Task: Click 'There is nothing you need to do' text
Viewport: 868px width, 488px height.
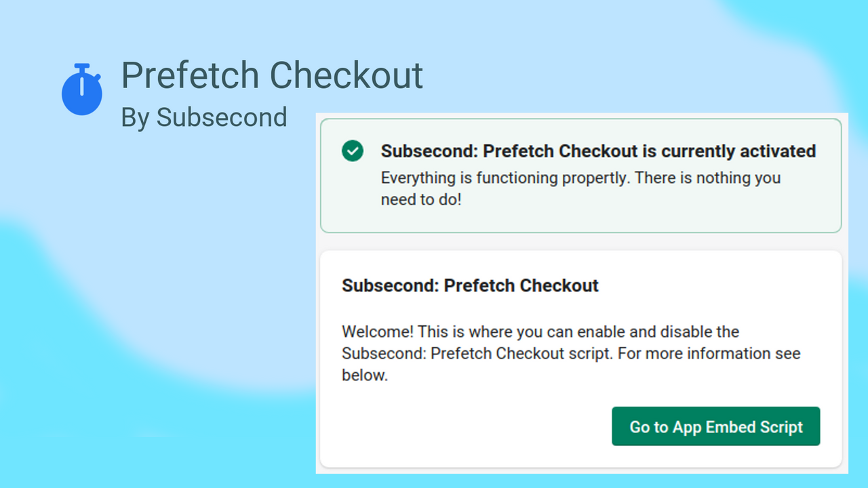Action: point(580,189)
